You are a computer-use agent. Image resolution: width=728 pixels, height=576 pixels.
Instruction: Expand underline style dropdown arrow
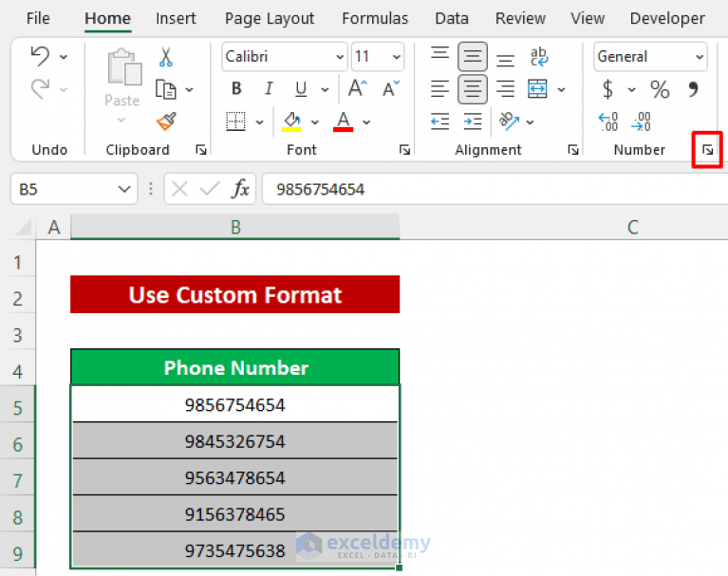click(325, 89)
